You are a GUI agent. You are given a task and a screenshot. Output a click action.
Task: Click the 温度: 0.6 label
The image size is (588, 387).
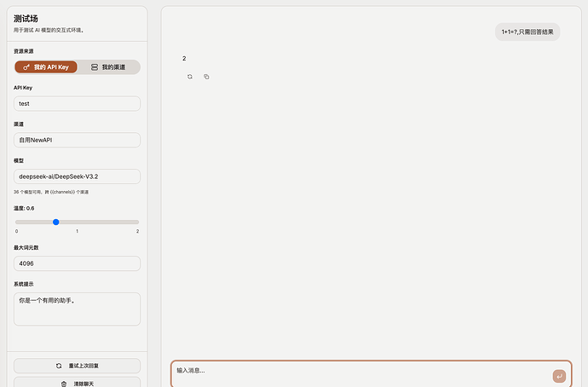point(24,208)
